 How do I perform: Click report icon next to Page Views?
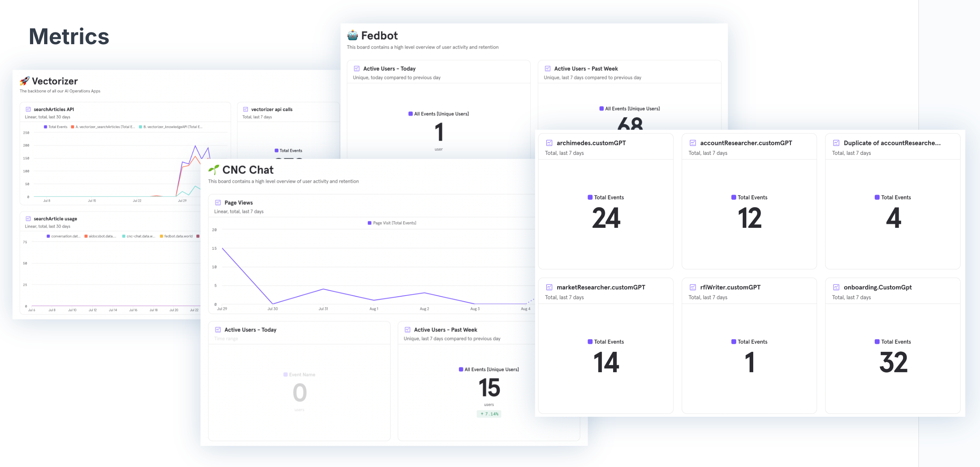[x=218, y=203]
